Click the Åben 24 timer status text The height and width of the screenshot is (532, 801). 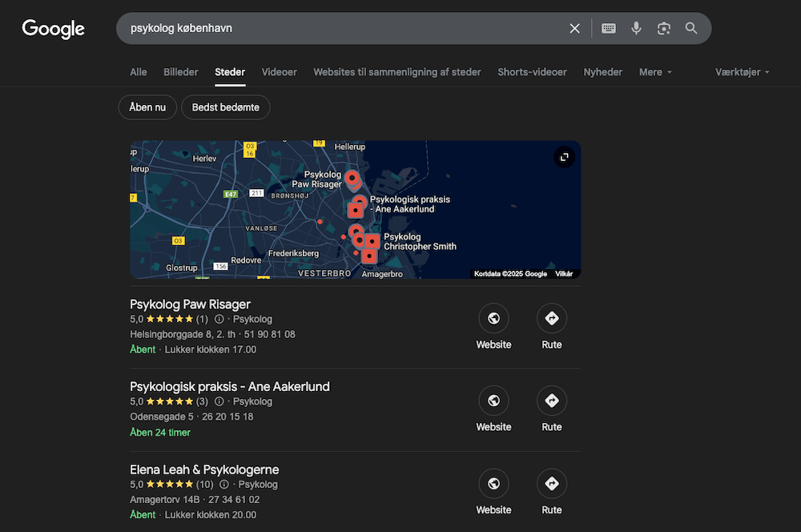coord(160,433)
